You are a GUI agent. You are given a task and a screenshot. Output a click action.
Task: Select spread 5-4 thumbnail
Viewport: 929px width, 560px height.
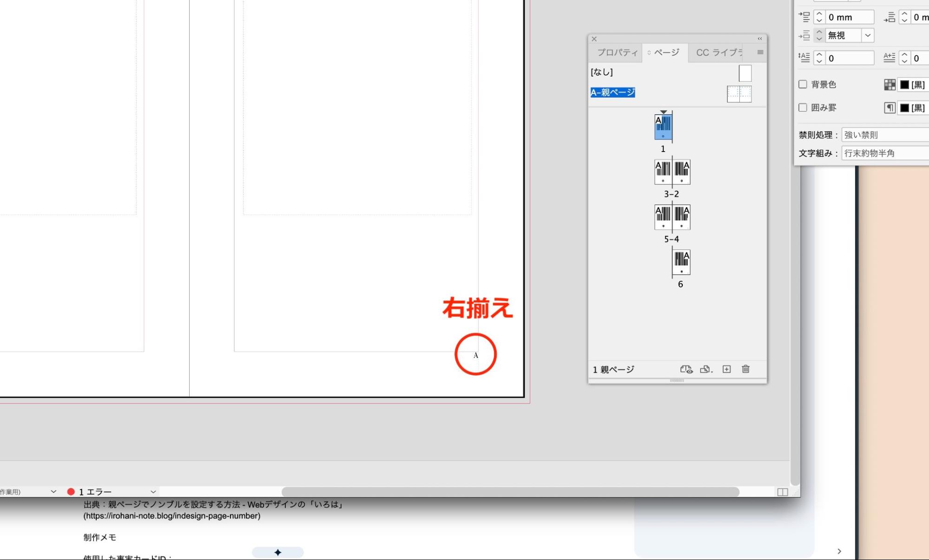pyautogui.click(x=672, y=217)
